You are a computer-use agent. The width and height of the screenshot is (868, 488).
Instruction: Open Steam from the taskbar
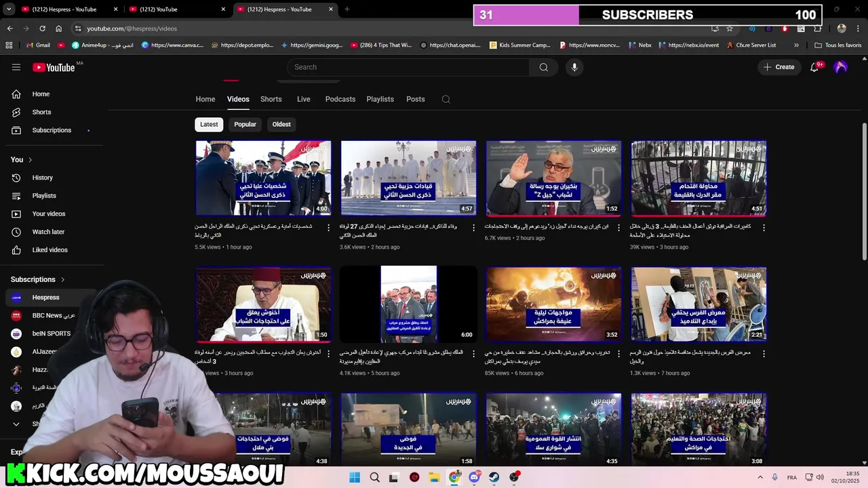(494, 477)
